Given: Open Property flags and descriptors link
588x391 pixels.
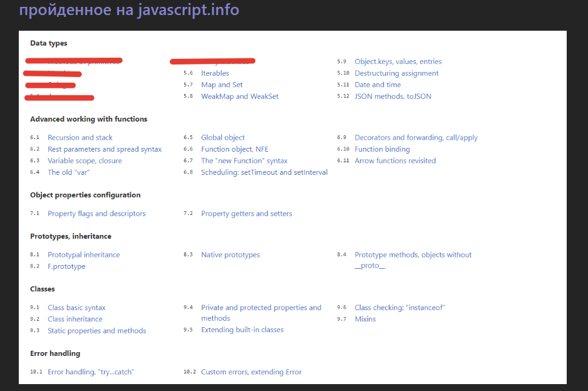Looking at the screenshot, I should coord(96,214).
